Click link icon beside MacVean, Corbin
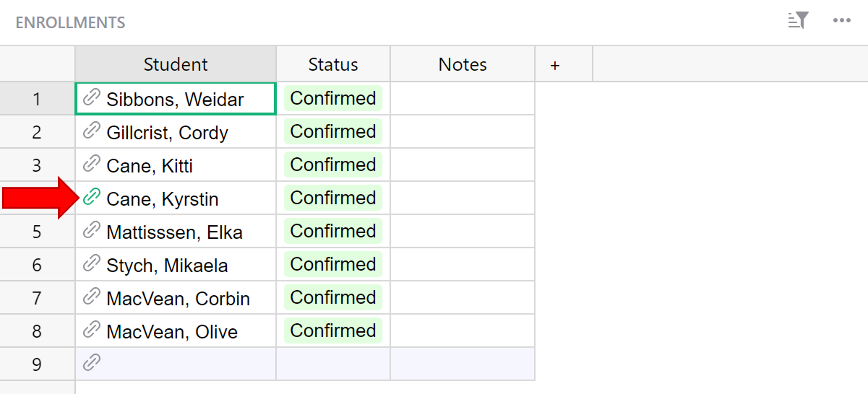The height and width of the screenshot is (394, 868). point(91,296)
